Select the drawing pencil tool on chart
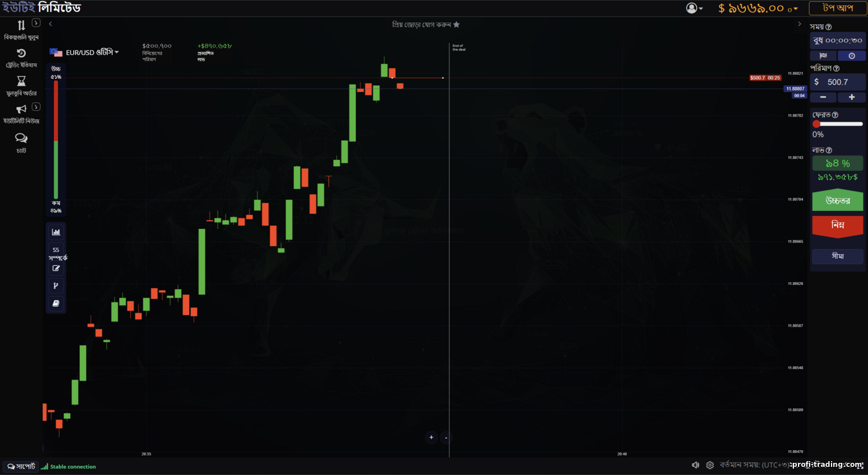This screenshot has width=868, height=475. [x=56, y=268]
